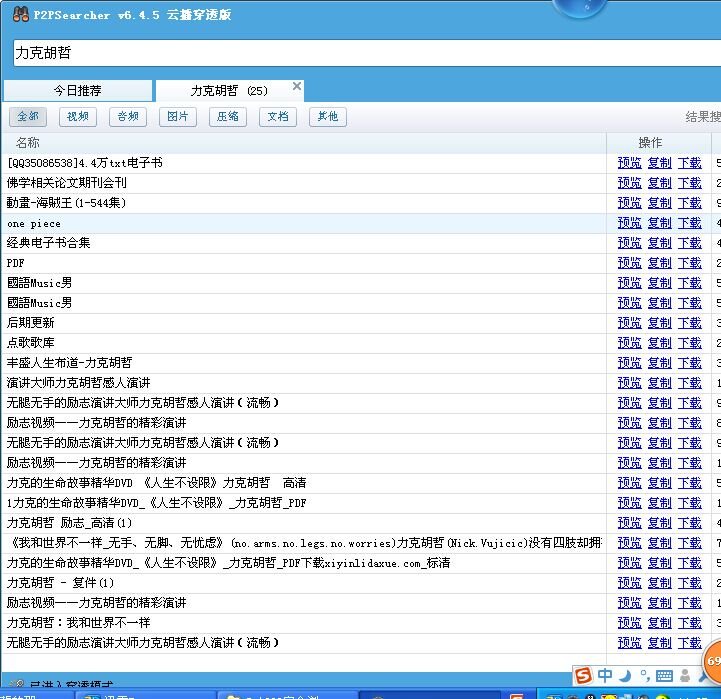Click 下載 for the PDF row

(690, 263)
